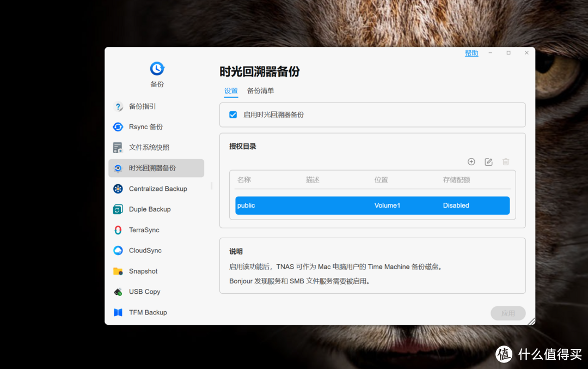Select TerraSync in the sidebar
The height and width of the screenshot is (369, 588).
[144, 229]
